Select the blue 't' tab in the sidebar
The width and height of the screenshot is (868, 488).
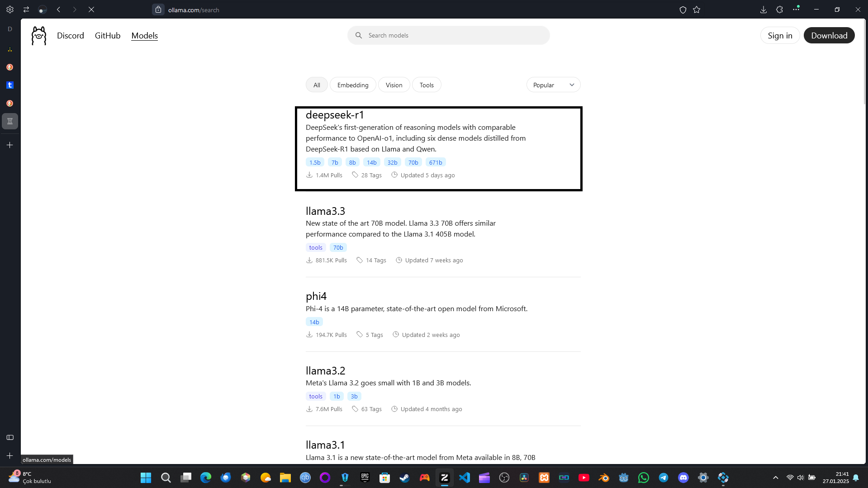coord(10,85)
